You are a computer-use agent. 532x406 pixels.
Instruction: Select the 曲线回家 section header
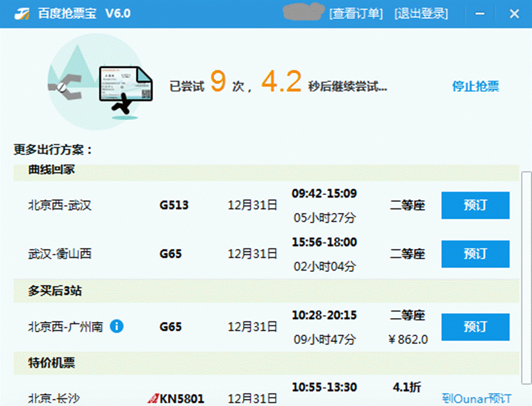click(267, 172)
